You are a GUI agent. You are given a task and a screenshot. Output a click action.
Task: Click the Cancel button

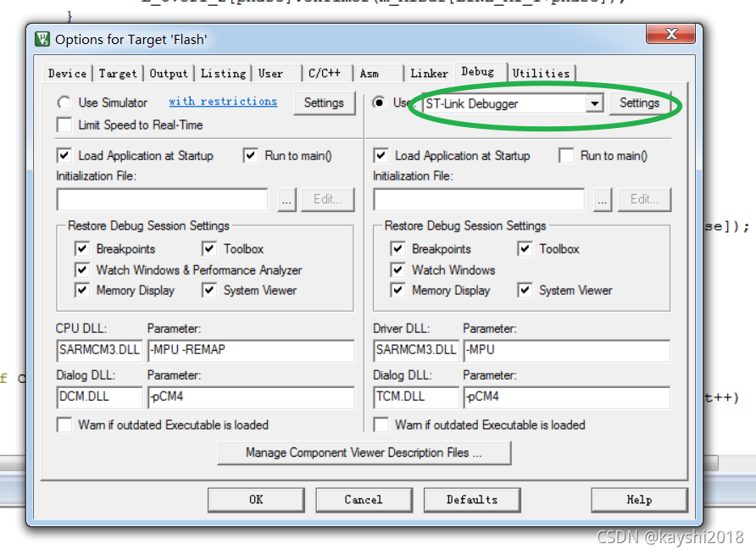pyautogui.click(x=364, y=500)
